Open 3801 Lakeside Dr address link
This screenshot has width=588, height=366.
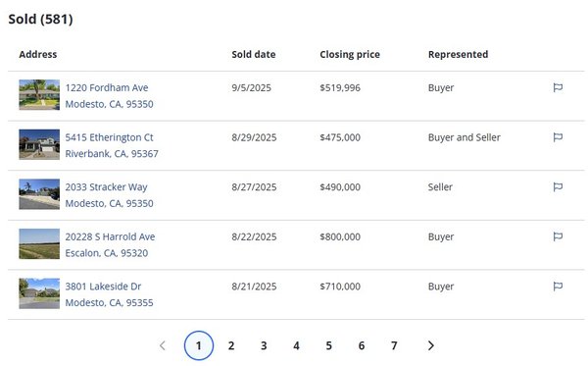click(x=103, y=287)
